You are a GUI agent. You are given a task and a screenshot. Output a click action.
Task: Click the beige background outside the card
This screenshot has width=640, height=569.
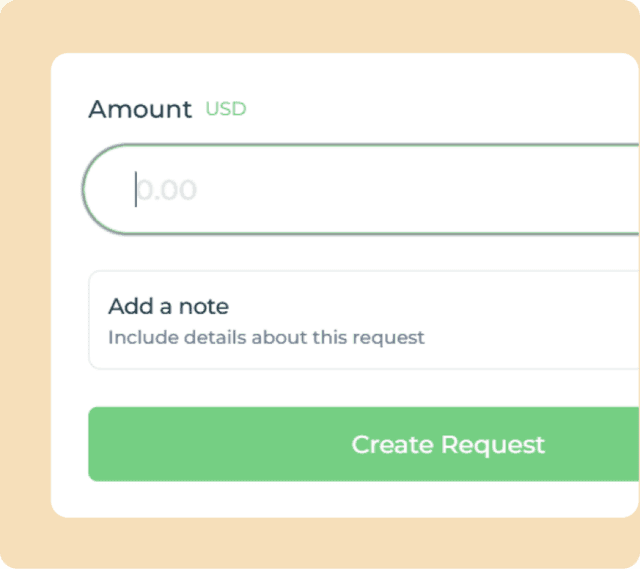point(24,300)
